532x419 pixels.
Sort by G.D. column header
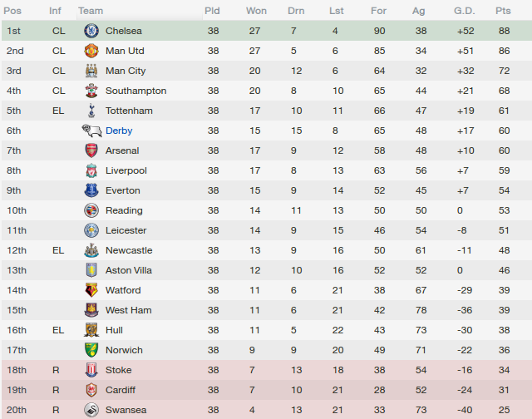(x=464, y=11)
